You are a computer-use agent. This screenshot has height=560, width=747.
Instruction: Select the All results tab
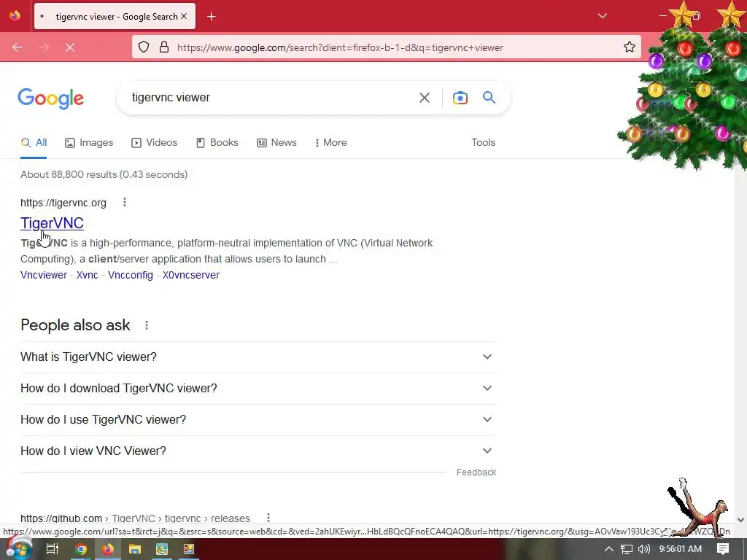(x=34, y=142)
